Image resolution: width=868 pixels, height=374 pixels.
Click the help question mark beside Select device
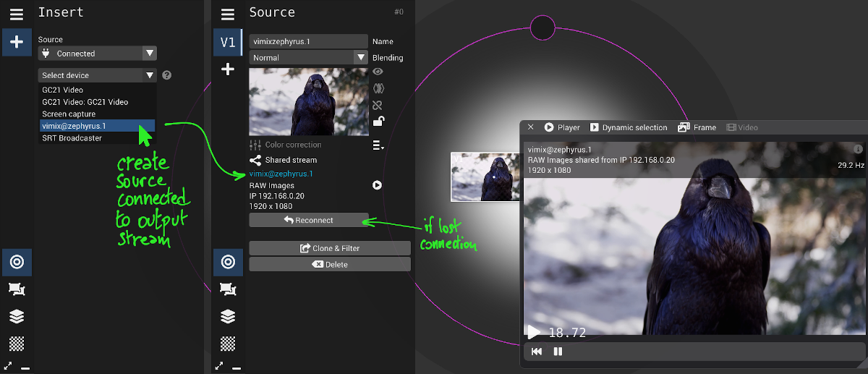[x=167, y=75]
